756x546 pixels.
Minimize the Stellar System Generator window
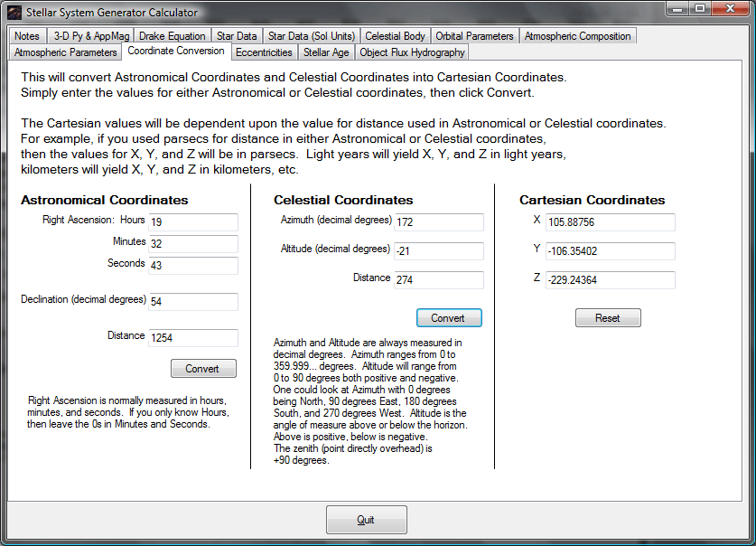pos(678,9)
